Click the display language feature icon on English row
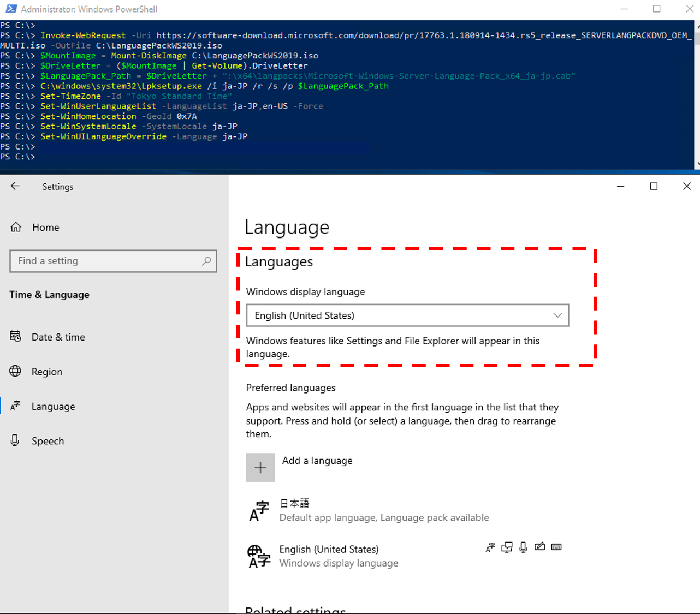This screenshot has height=614, width=700. [x=490, y=547]
